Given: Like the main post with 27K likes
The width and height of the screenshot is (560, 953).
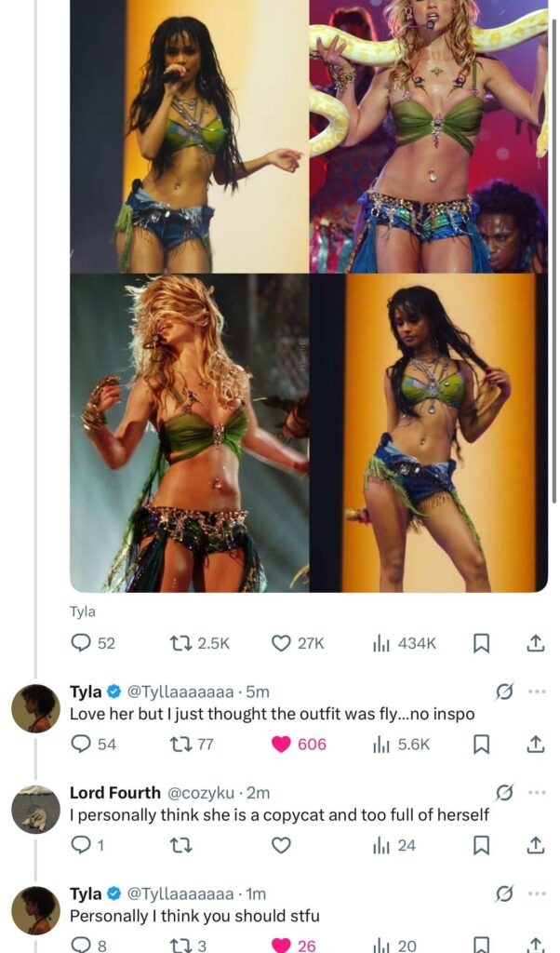Looking at the screenshot, I should 281,643.
